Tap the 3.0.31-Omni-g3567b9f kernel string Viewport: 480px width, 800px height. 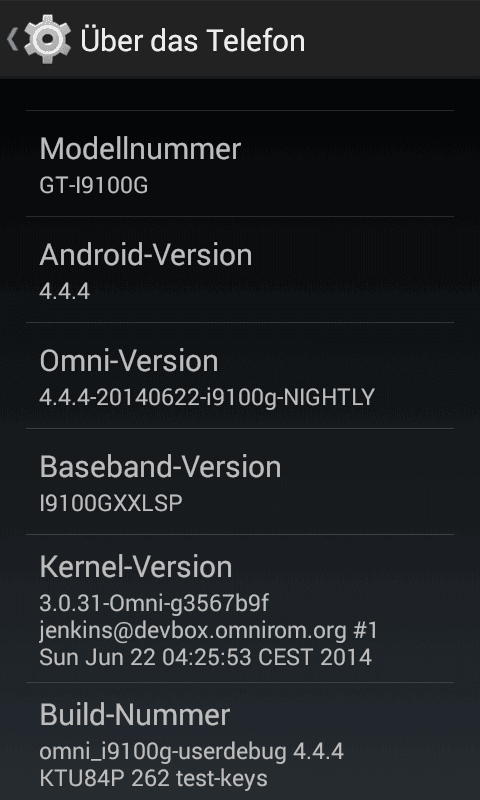point(154,603)
